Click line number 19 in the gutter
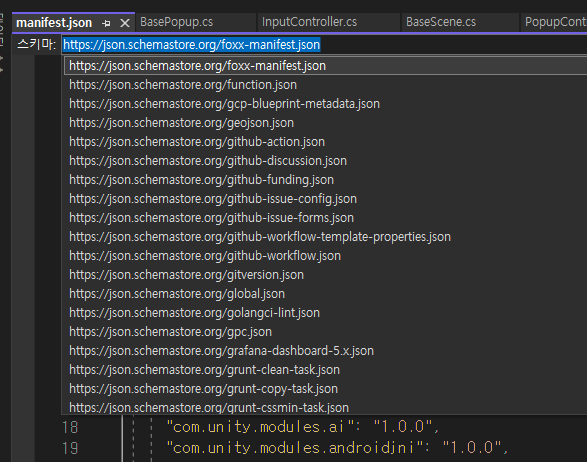 pos(70,448)
